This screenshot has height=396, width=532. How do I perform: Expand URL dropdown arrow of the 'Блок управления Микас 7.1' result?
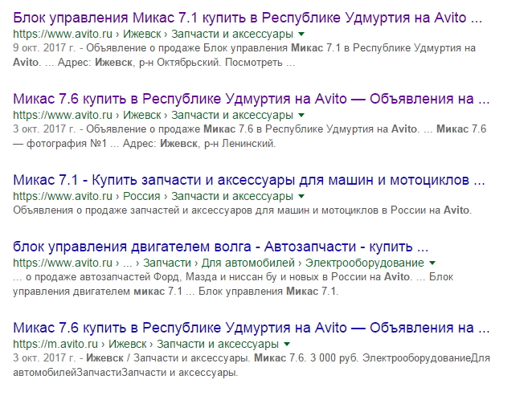(301, 35)
